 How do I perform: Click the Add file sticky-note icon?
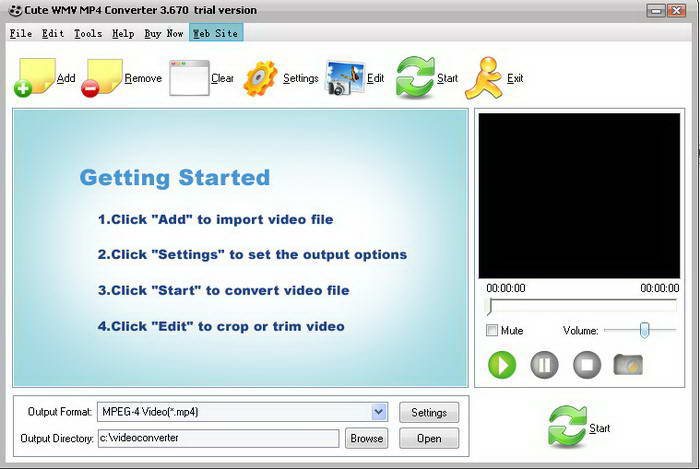35,77
